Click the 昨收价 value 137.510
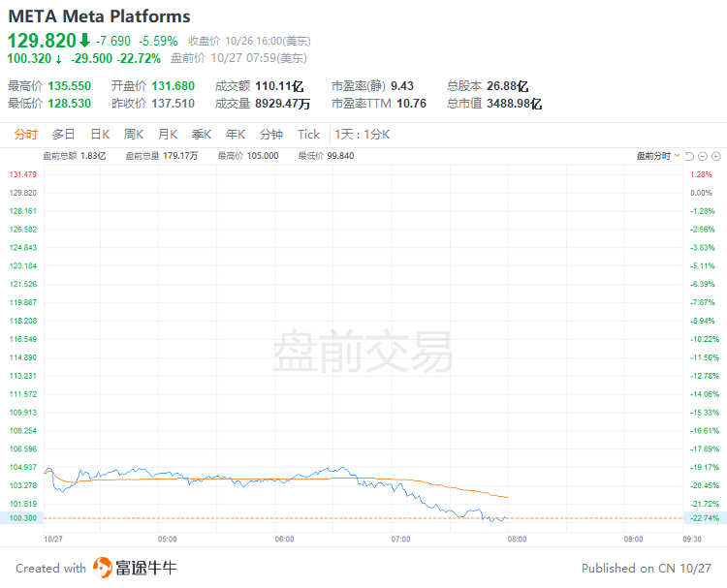The height and width of the screenshot is (588, 727). point(173,104)
